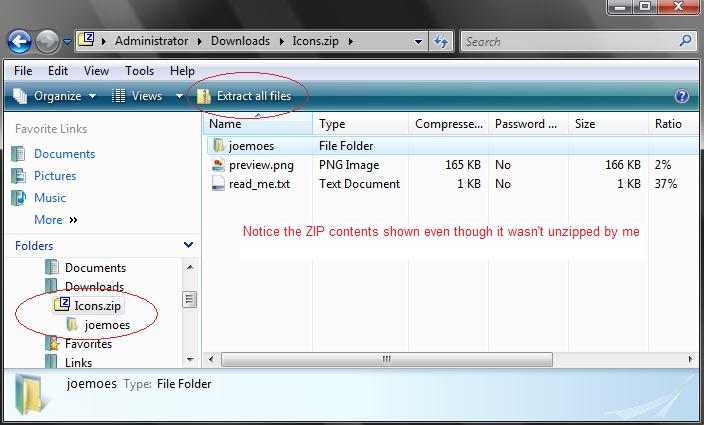
Task: Select Links in the Folders tree
Action: tap(78, 363)
